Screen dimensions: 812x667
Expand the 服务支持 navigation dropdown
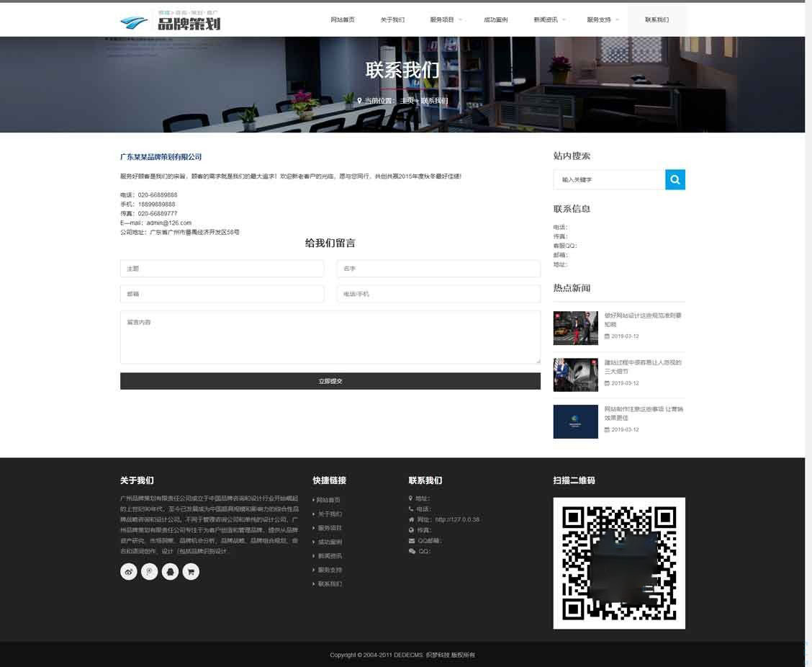(598, 19)
